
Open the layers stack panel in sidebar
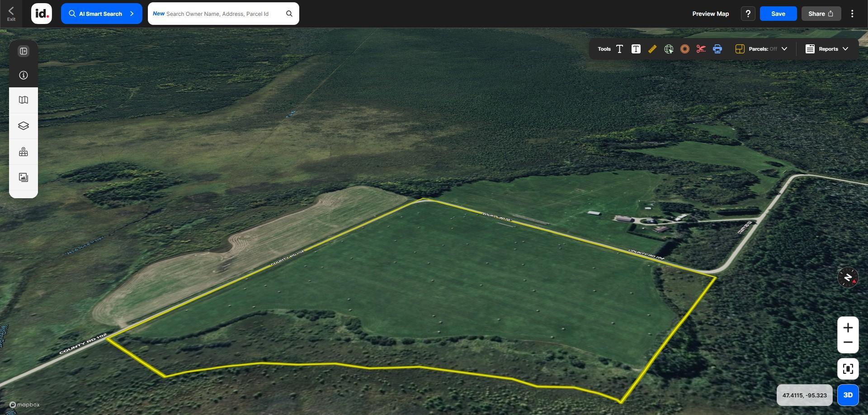pyautogui.click(x=24, y=126)
